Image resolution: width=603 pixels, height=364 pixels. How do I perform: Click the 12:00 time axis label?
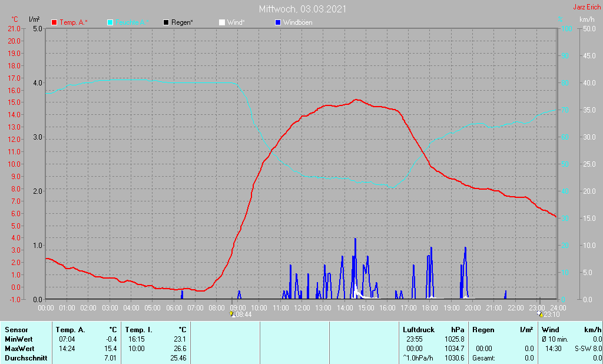[x=301, y=307]
